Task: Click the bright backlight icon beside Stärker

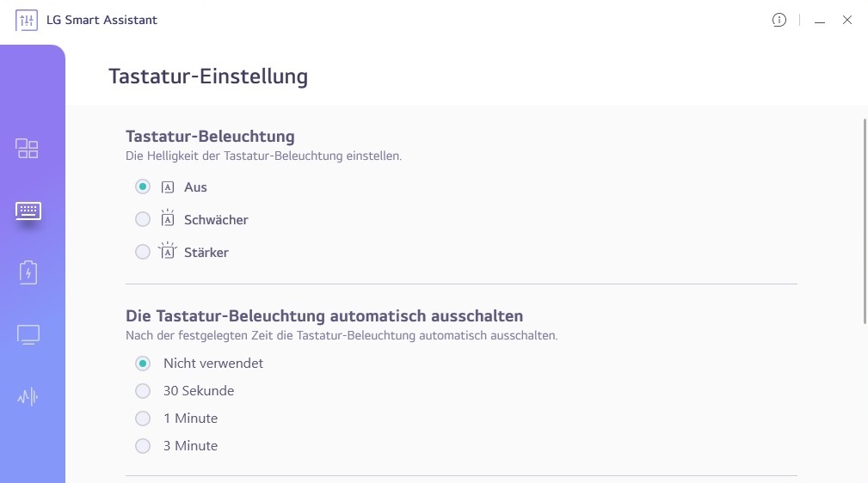Action: pyautogui.click(x=168, y=252)
